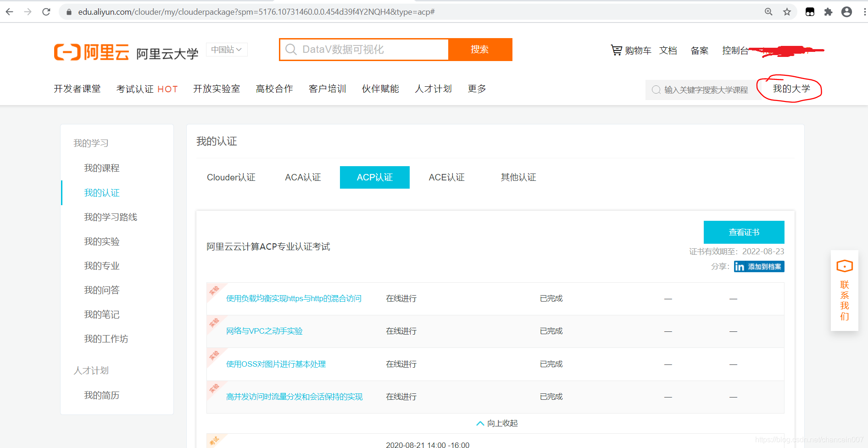Image resolution: width=868 pixels, height=448 pixels.
Task: Collapse the list with 向上收起
Action: (497, 423)
